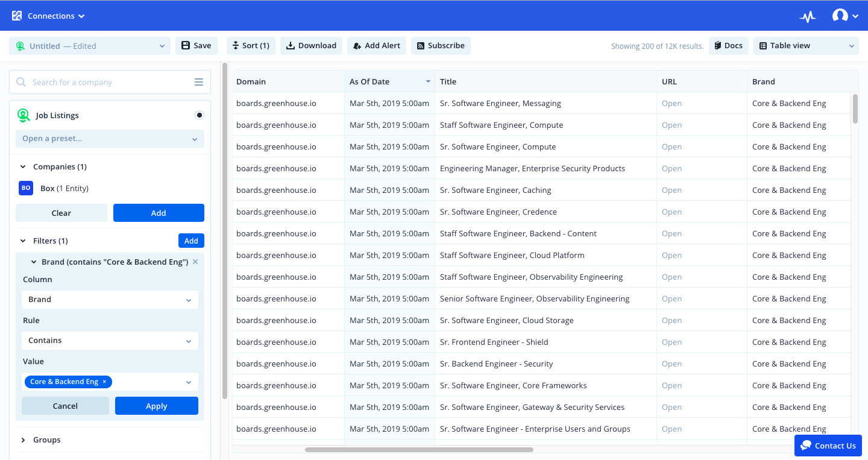868x460 pixels.
Task: Remove the Core & Backend Eng value chip
Action: 104,381
